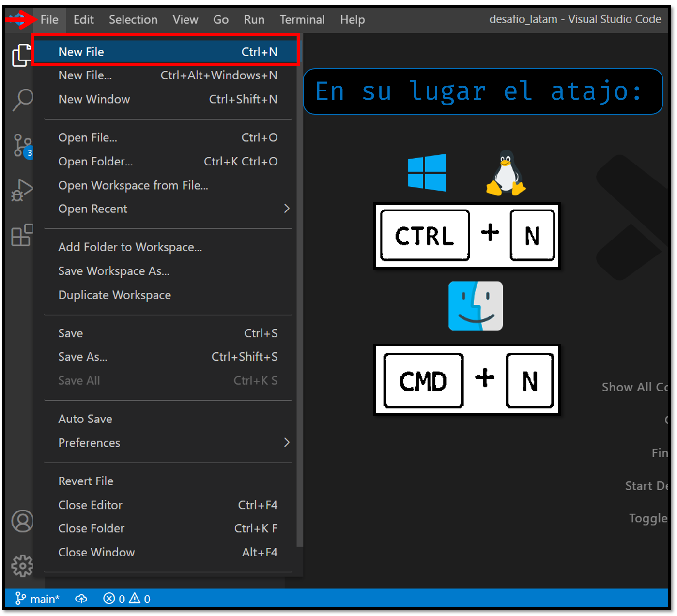Screen dimensions: 677x616
Task: Open the Terminal menu
Action: (x=302, y=20)
